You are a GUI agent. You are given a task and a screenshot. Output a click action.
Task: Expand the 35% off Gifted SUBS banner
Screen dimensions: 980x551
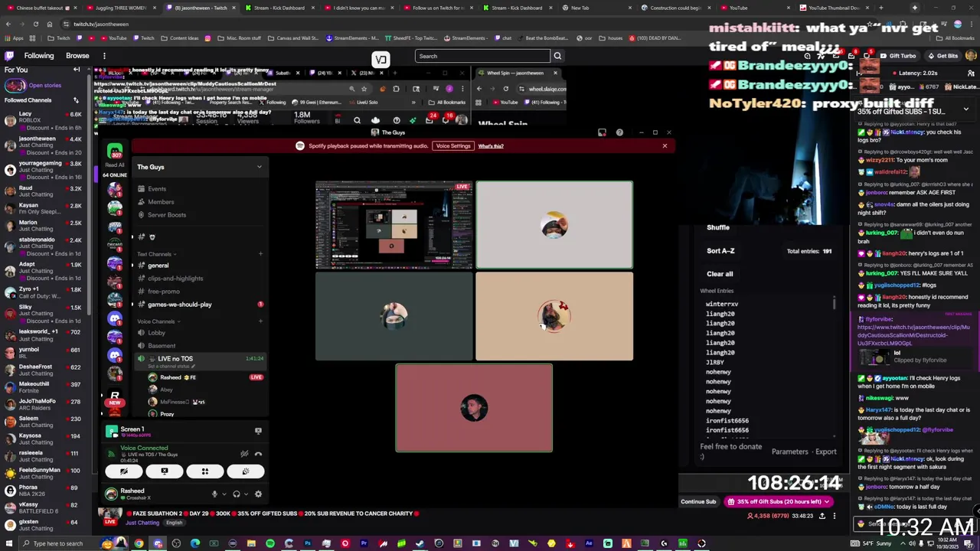(x=965, y=109)
